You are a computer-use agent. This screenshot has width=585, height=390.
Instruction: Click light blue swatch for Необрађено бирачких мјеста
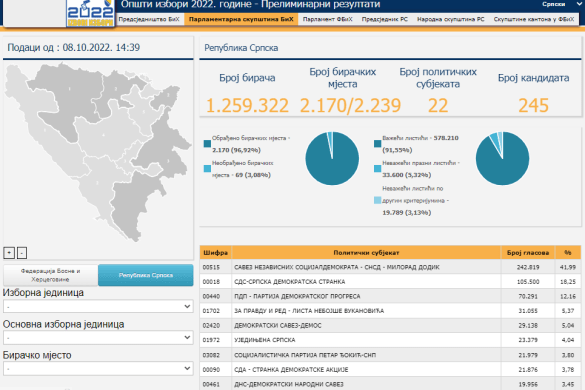[x=207, y=169]
